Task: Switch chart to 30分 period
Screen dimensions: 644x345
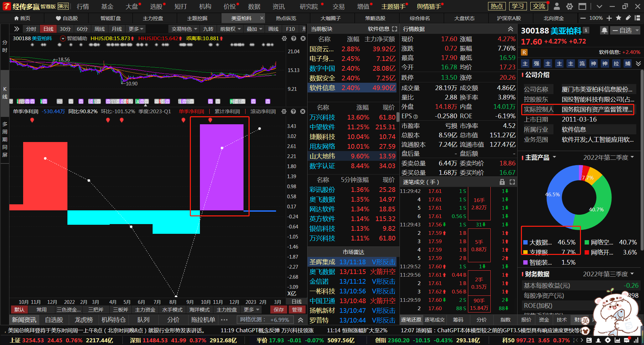Action: 65,29
